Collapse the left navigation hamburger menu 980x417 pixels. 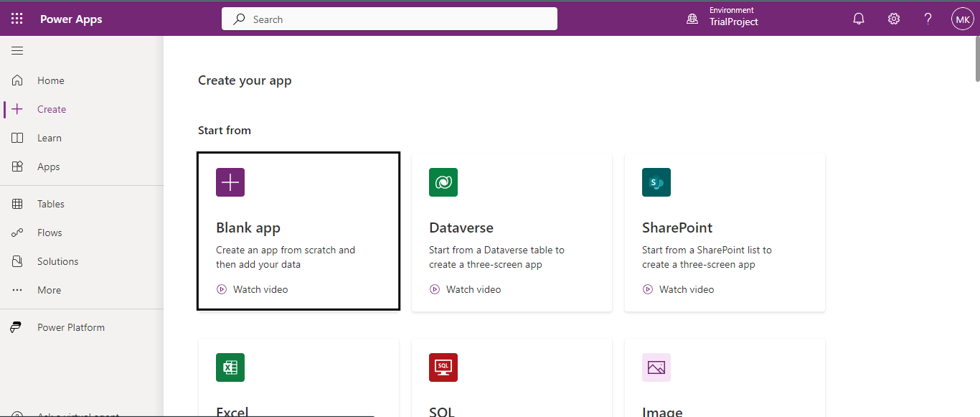click(x=17, y=50)
